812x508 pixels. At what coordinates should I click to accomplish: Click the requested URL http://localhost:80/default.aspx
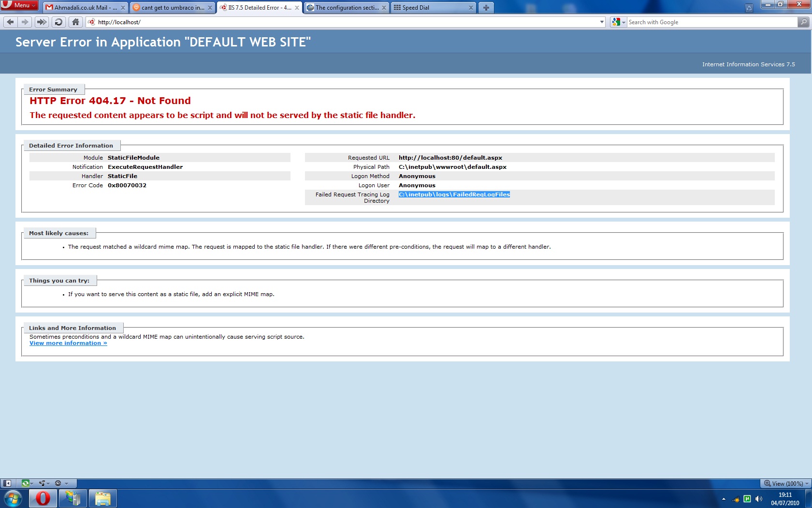point(450,158)
